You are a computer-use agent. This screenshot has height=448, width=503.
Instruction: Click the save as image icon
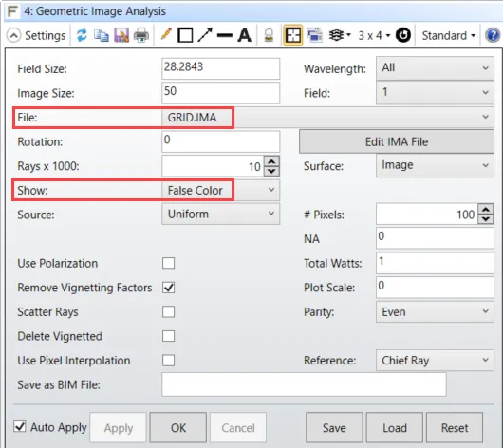coord(121,35)
